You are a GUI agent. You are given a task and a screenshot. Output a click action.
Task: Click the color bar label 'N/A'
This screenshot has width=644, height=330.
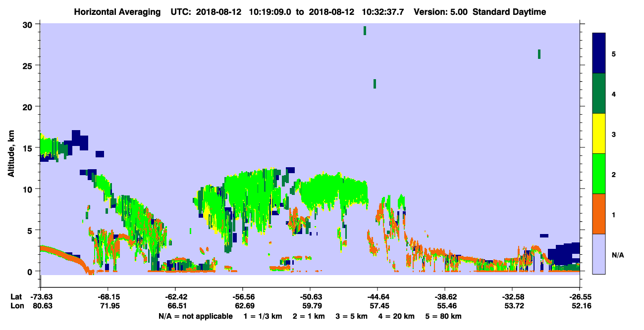617,254
